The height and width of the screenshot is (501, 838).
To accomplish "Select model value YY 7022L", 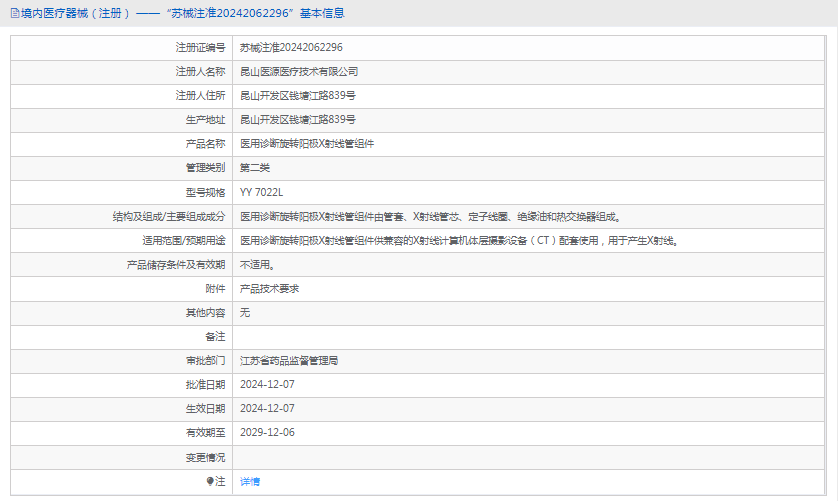I will click(x=261, y=192).
